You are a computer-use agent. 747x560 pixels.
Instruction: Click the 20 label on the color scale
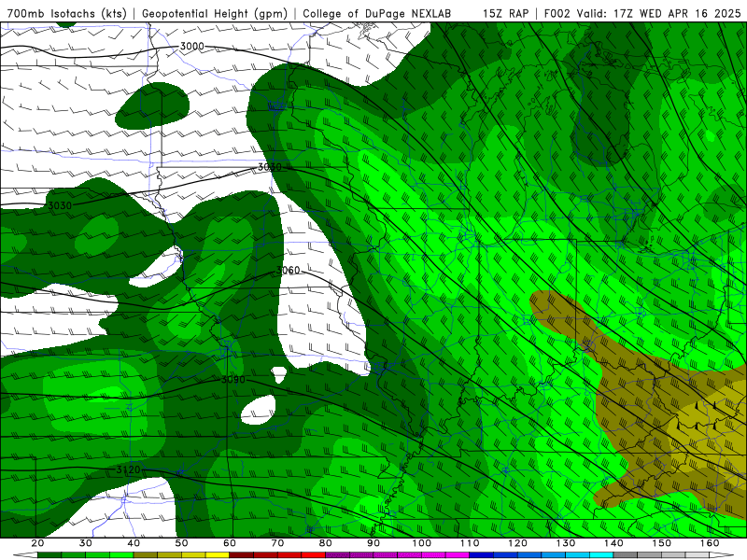37,543
